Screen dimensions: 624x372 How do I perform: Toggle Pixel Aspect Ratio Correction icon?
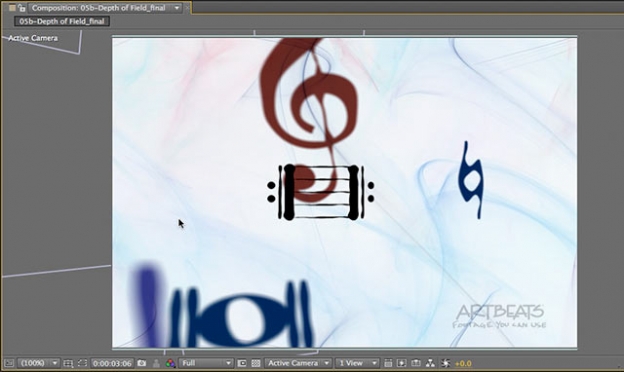pos(388,363)
